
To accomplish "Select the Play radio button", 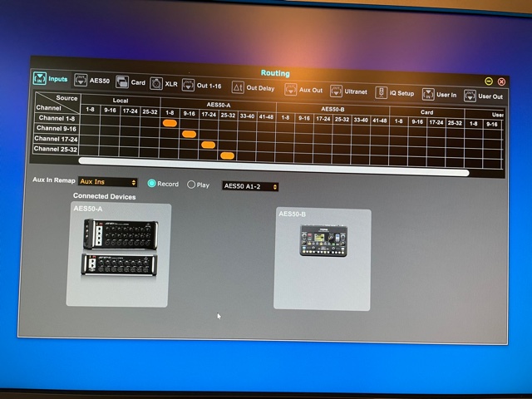I will coord(191,185).
